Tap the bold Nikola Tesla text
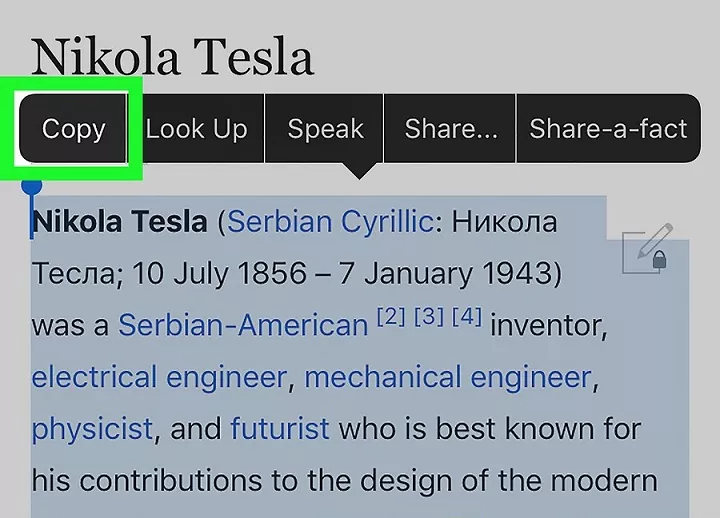This screenshot has width=720, height=518. click(x=120, y=222)
